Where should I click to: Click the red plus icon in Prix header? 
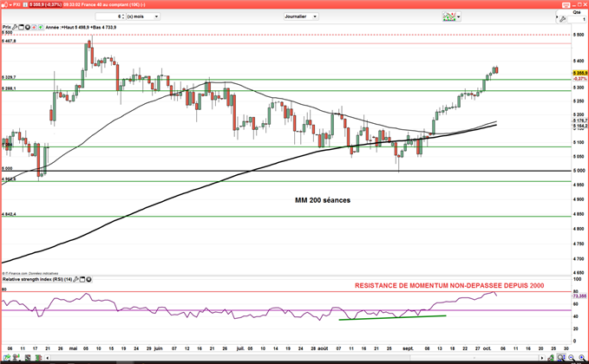click(x=34, y=27)
